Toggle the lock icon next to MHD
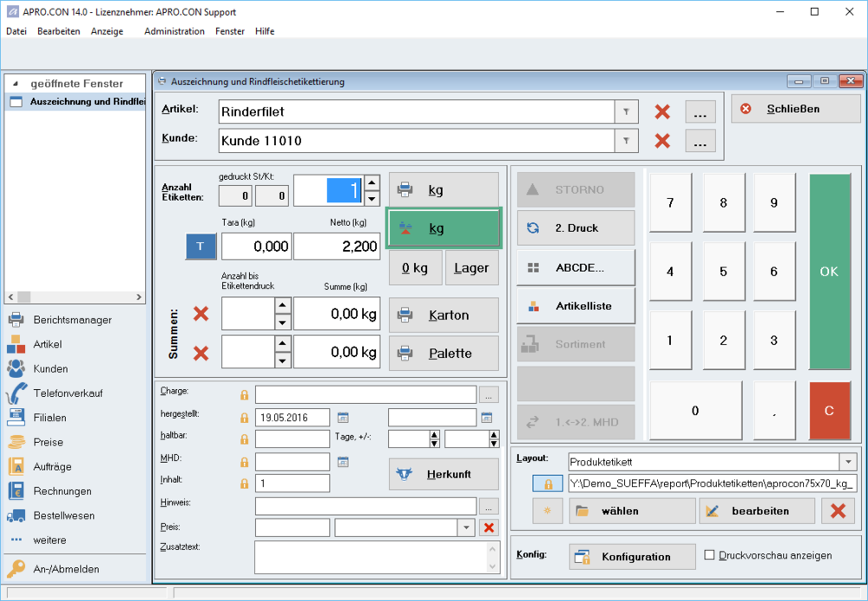 point(245,462)
